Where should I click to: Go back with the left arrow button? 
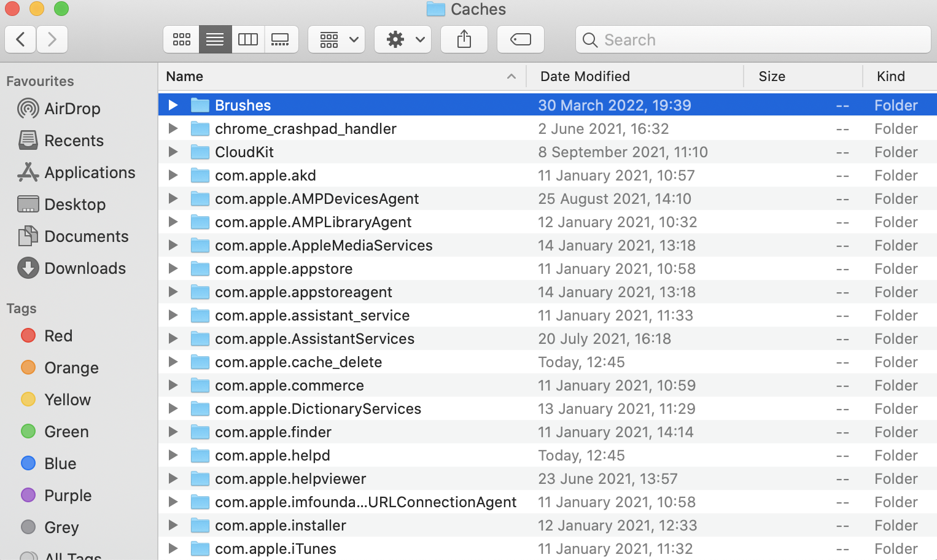pyautogui.click(x=20, y=40)
